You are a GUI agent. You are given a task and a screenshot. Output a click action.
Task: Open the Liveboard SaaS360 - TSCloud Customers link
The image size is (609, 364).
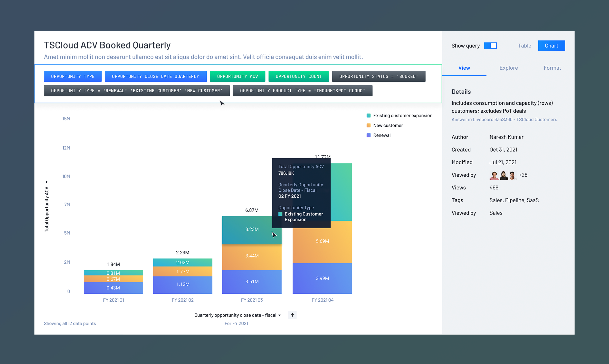pyautogui.click(x=504, y=120)
